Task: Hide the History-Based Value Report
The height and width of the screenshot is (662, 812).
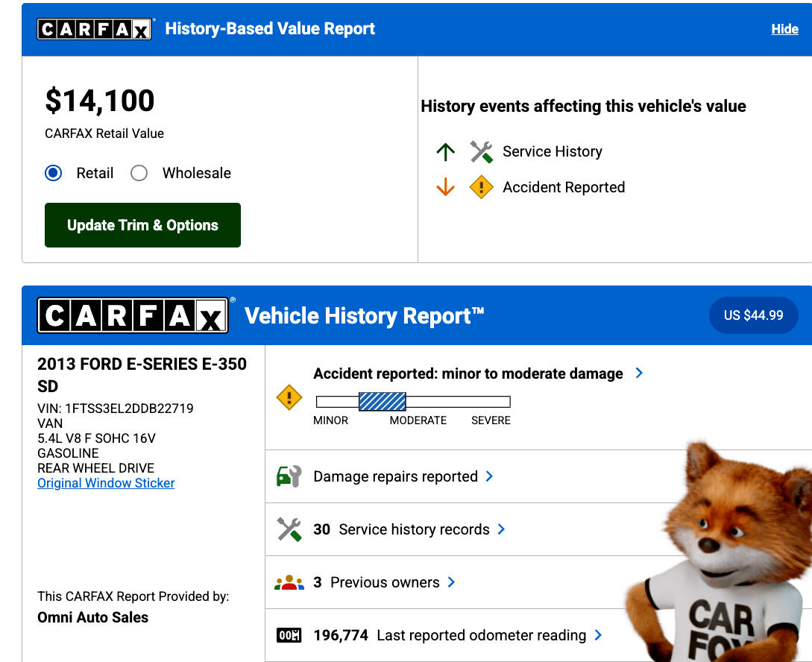Action: point(784,29)
